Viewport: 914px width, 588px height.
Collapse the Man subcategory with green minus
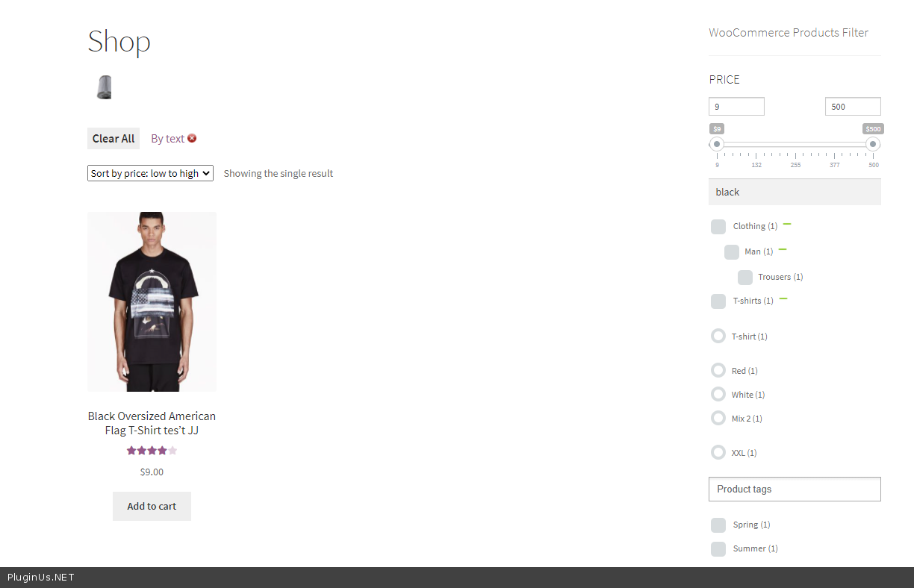coord(783,249)
